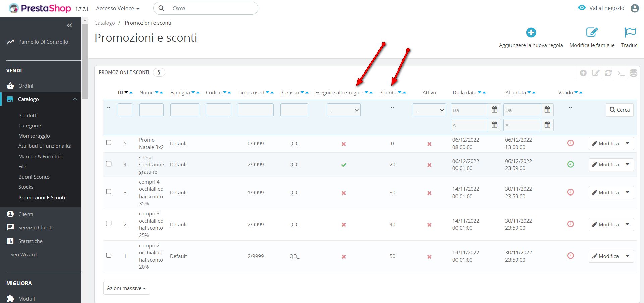Select checkbox for Promo Natale 3x2 row
The image size is (644, 303).
pos(109,143)
